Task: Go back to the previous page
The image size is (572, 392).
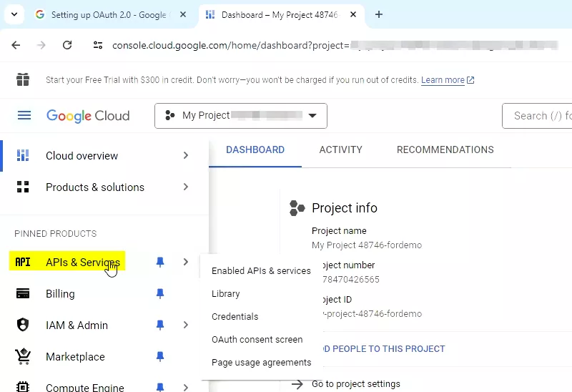Action: click(x=16, y=45)
